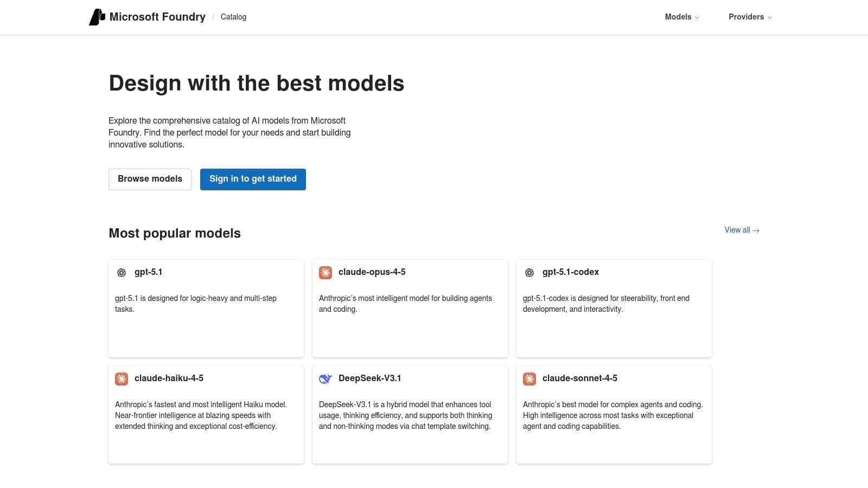Image resolution: width=868 pixels, height=488 pixels.
Task: Click the Anthropic icon on claude-opus-4-5 card
Action: pyautogui.click(x=325, y=273)
